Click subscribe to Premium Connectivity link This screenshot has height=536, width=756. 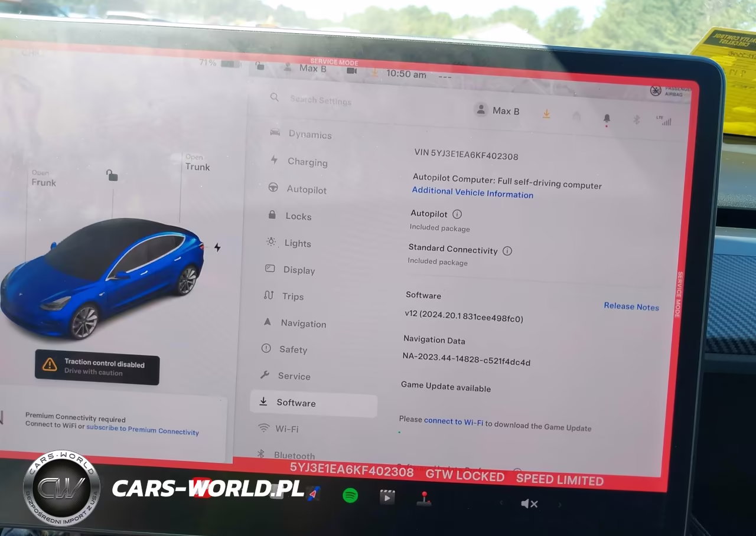pos(142,430)
